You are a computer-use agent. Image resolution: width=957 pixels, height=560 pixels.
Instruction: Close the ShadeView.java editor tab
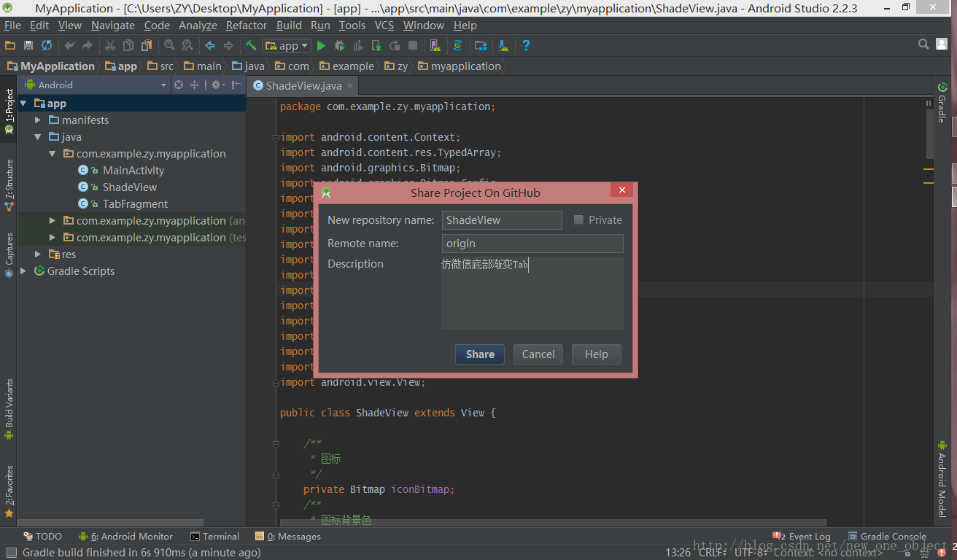coord(349,86)
